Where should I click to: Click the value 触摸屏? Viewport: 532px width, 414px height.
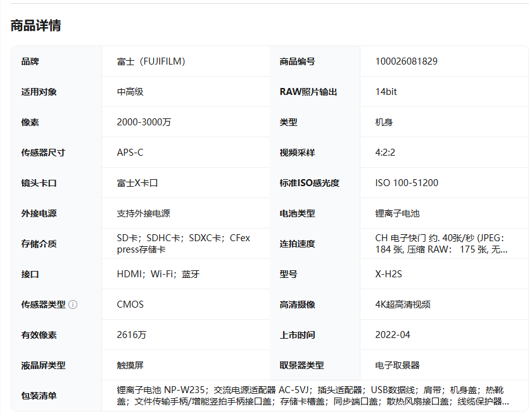(x=130, y=365)
